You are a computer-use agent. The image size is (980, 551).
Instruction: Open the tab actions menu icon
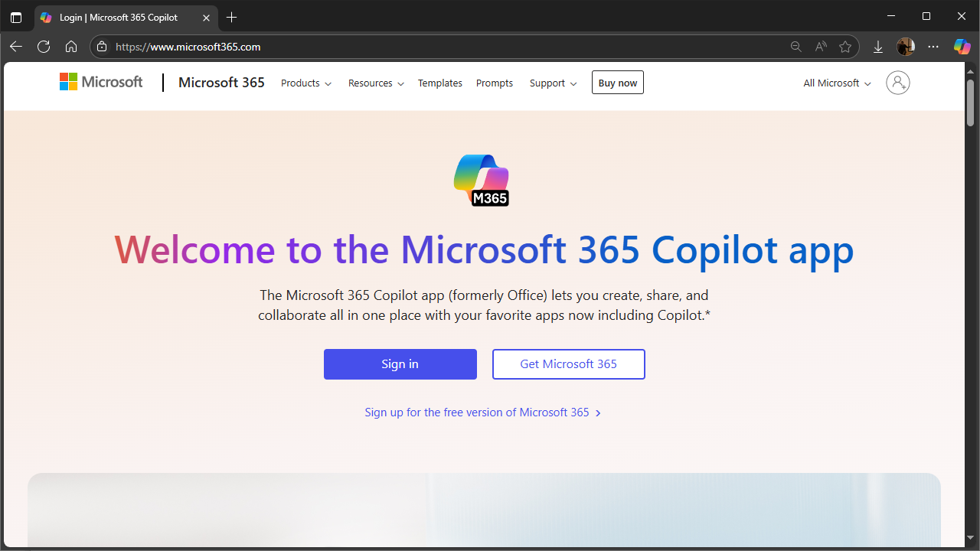[x=16, y=17]
